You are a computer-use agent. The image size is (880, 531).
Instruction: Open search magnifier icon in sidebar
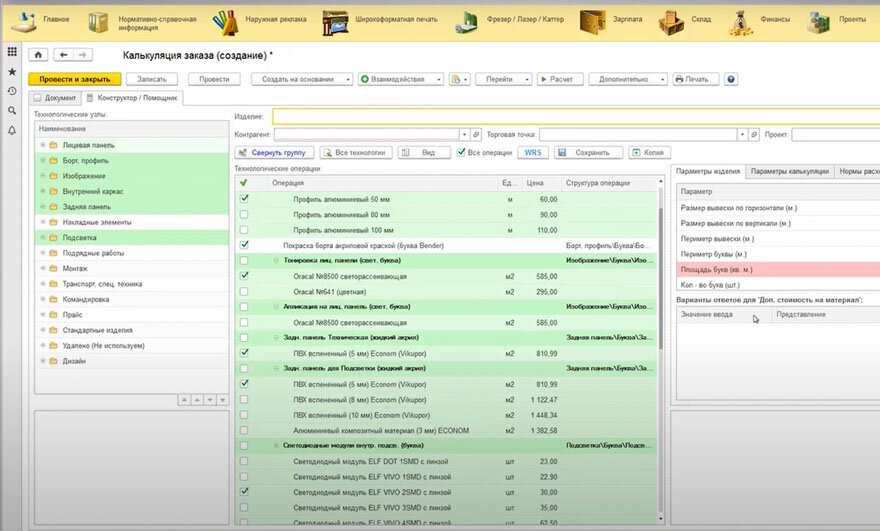click(12, 111)
